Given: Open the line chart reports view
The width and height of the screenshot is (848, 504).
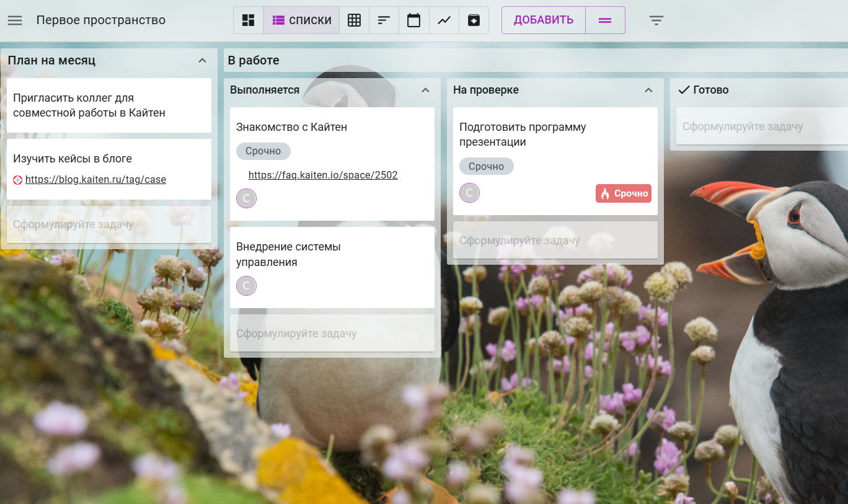Looking at the screenshot, I should 444,20.
